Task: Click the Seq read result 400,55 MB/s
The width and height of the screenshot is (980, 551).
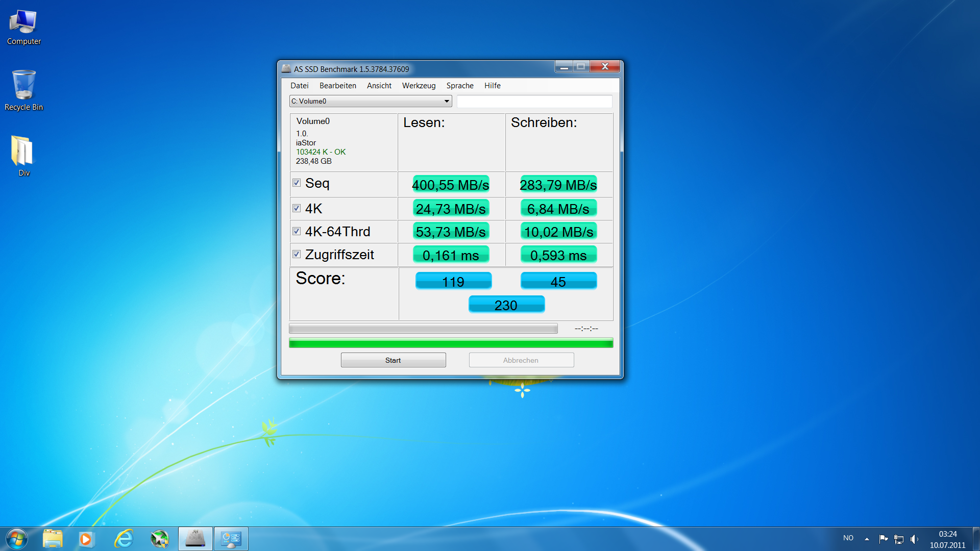Action: click(451, 185)
